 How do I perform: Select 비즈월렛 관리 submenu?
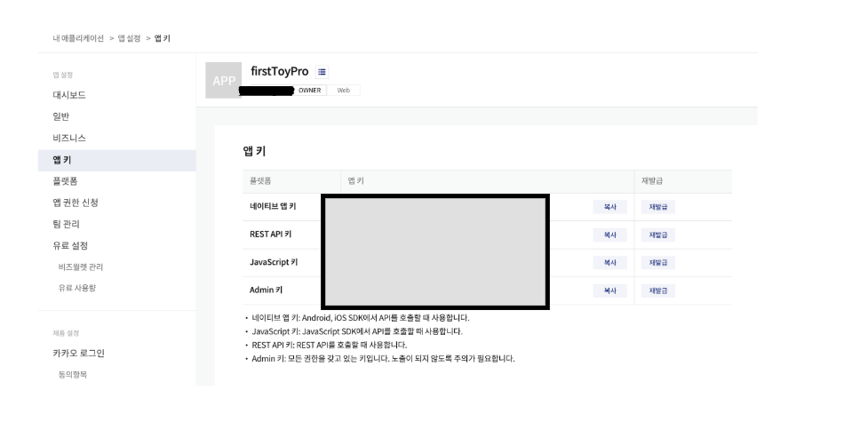(81, 267)
